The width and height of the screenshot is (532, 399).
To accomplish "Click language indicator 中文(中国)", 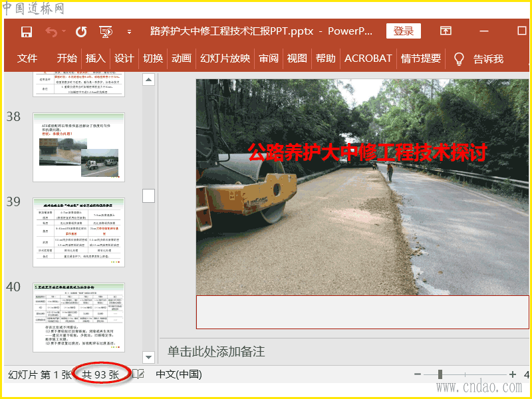I will tap(179, 374).
